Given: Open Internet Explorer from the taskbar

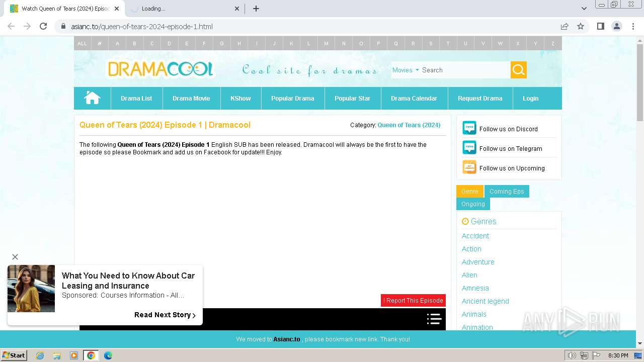Looking at the screenshot, I should pos(40,355).
